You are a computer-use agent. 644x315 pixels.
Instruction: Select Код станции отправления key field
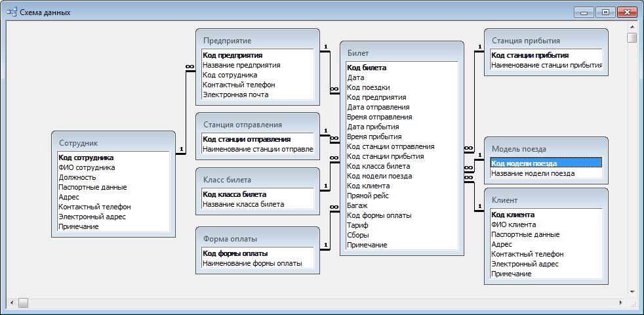247,139
